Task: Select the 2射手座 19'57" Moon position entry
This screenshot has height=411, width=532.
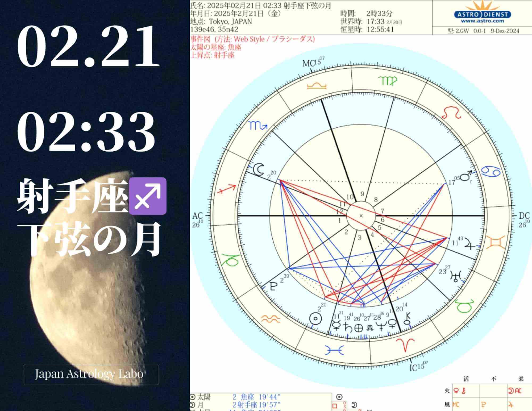Action: point(256,405)
